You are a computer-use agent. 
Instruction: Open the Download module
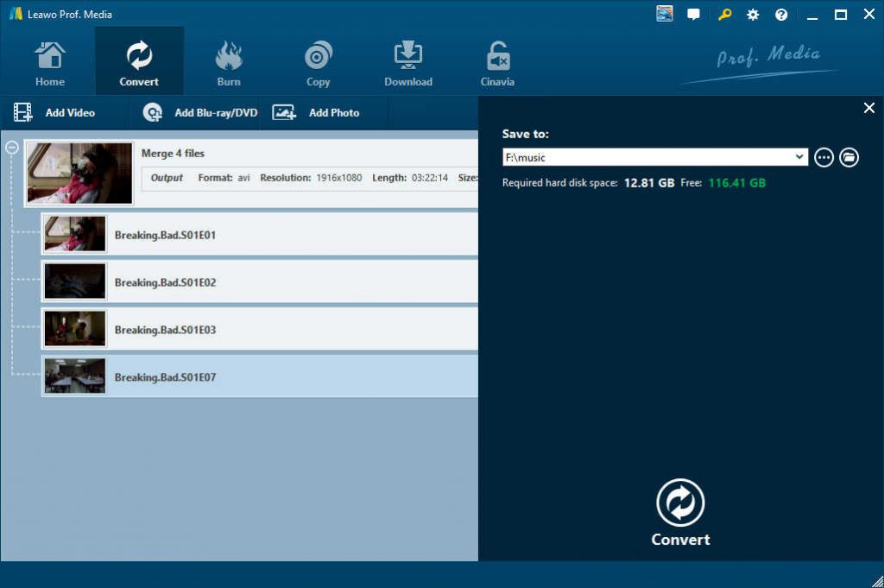point(408,64)
